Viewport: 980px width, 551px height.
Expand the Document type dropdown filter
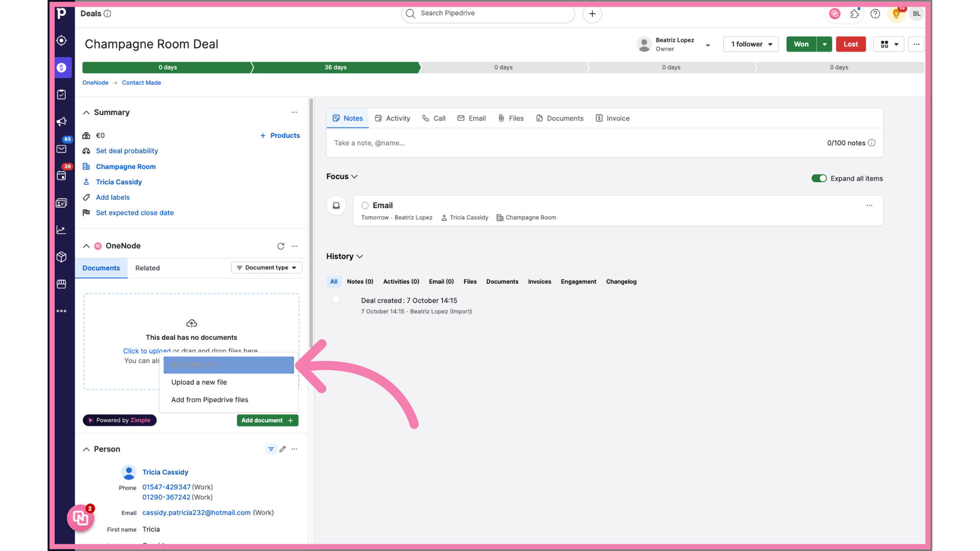tap(266, 268)
